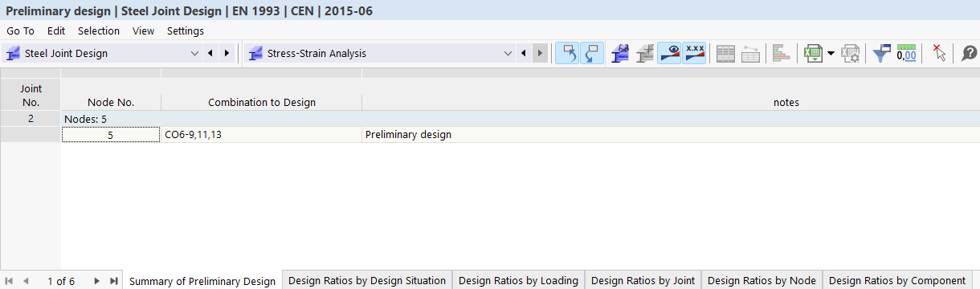Viewport: 980px width, 289px height.
Task: Switch to Design Ratios by Design Situation tab
Action: pyautogui.click(x=367, y=281)
